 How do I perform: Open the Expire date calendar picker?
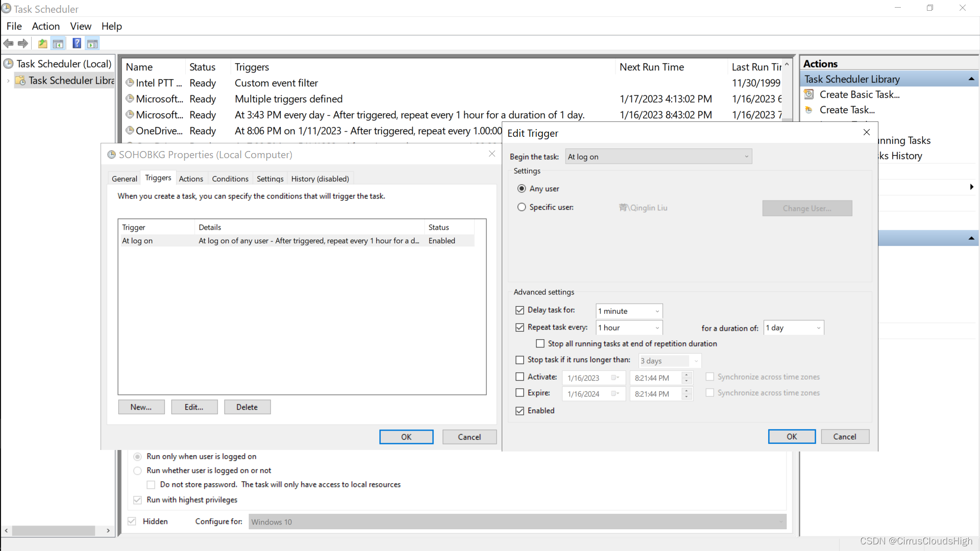point(615,394)
